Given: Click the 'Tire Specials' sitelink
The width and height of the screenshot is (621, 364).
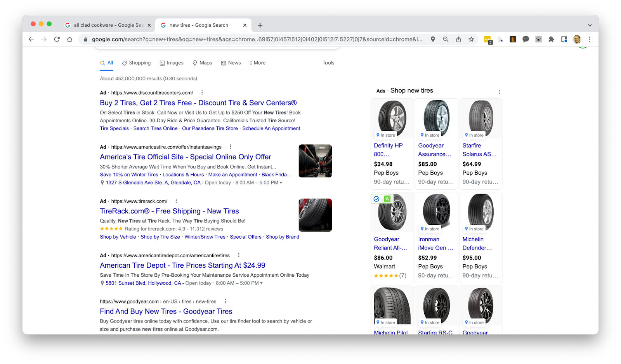Looking at the screenshot, I should (114, 128).
